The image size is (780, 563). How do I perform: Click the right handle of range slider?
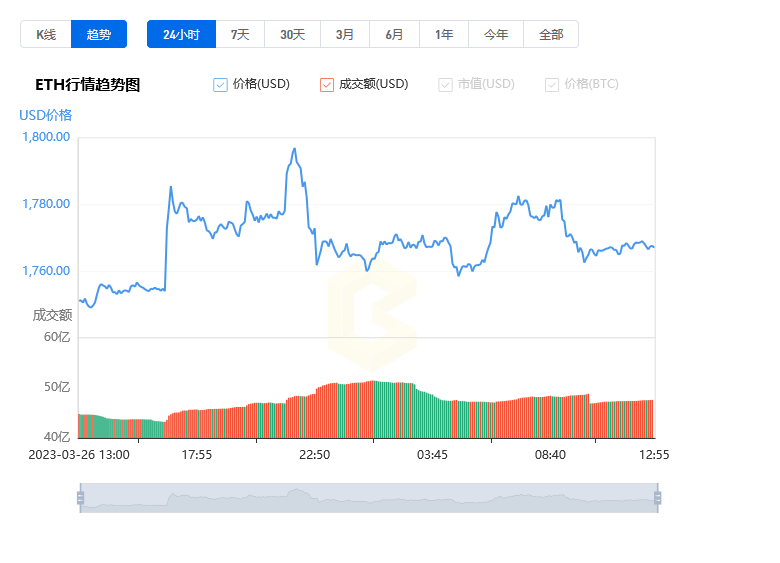(657, 498)
